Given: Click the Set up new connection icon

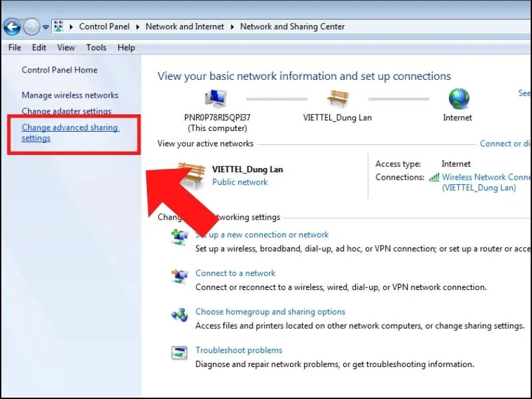Looking at the screenshot, I should coord(180,238).
